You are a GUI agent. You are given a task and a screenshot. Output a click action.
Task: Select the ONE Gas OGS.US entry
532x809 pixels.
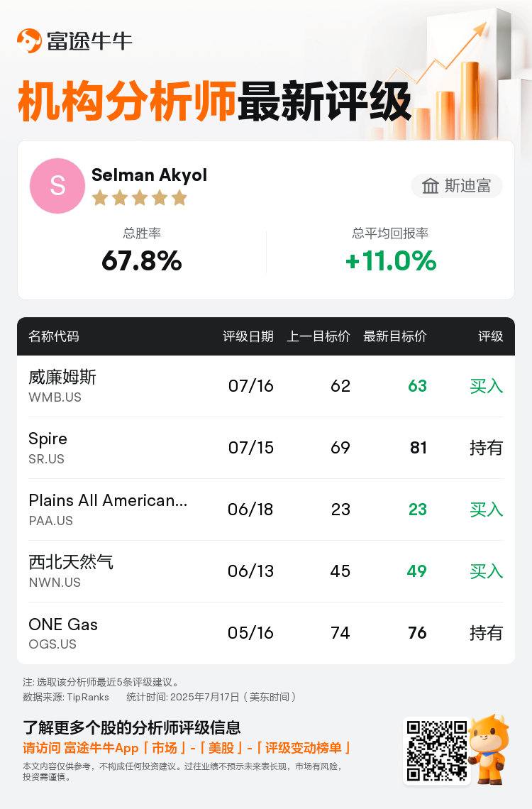click(266, 633)
